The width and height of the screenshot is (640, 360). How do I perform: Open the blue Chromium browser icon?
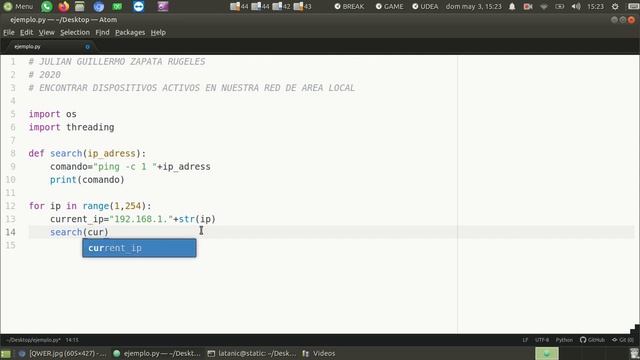98,6
